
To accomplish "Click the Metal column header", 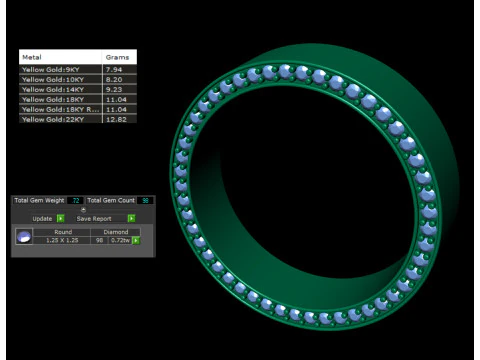I will tap(60, 57).
